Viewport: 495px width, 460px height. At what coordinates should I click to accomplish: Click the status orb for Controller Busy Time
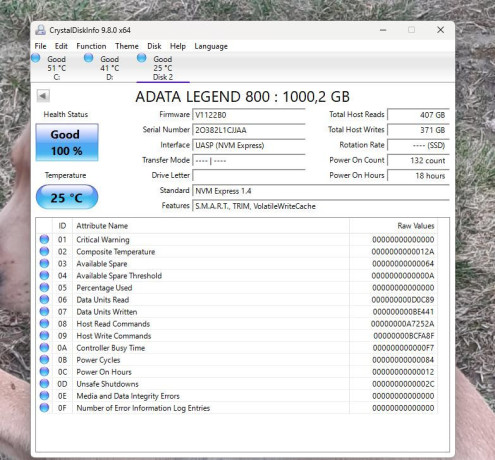click(x=44, y=347)
